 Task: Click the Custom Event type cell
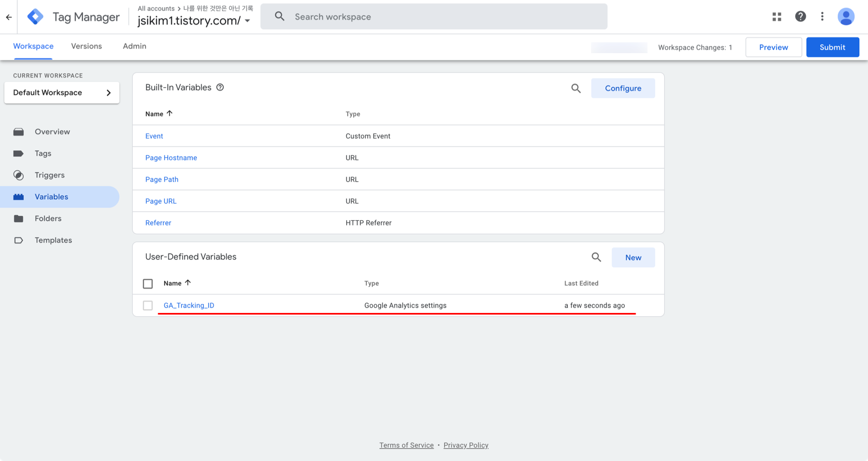click(368, 136)
